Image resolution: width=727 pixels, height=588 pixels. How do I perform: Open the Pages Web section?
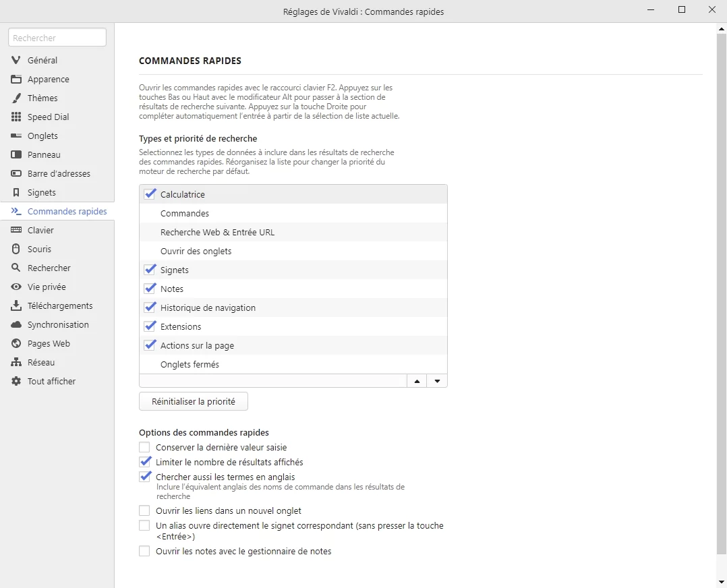(x=57, y=344)
